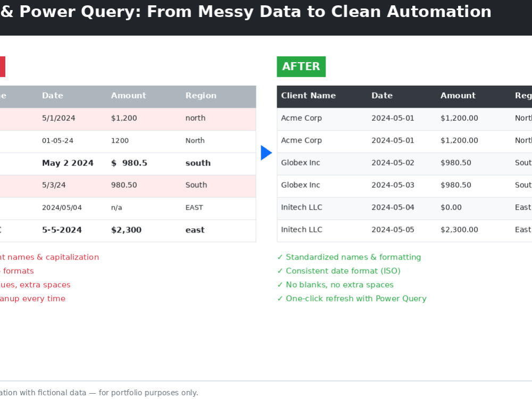Click the 1200 amount cell without a dollar sign

120,140
